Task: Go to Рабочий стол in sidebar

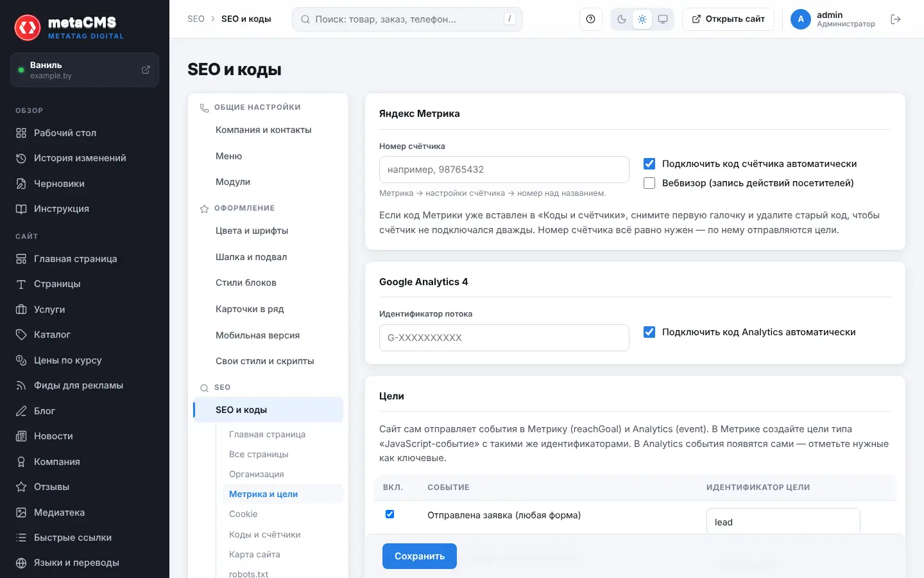Action: (x=85, y=133)
